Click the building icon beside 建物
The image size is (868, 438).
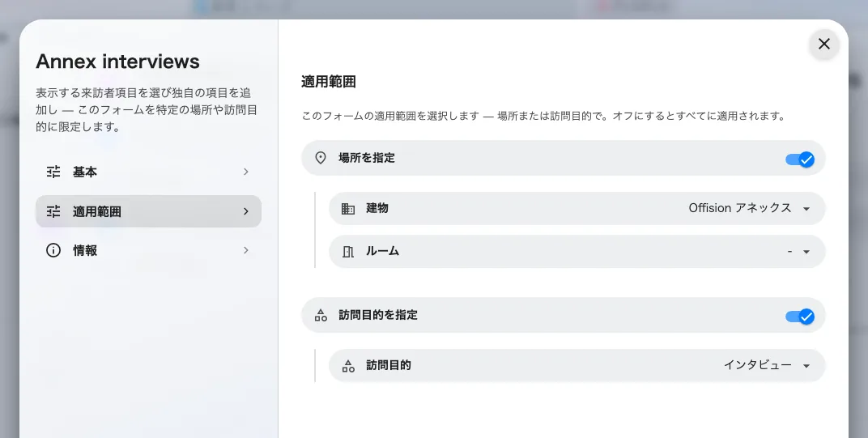pyautogui.click(x=347, y=208)
